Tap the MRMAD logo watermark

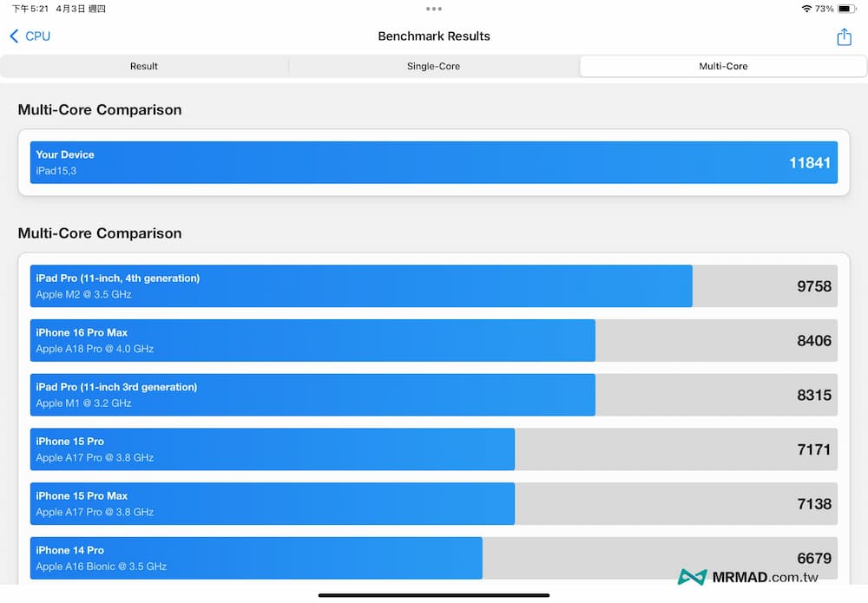coord(693,577)
